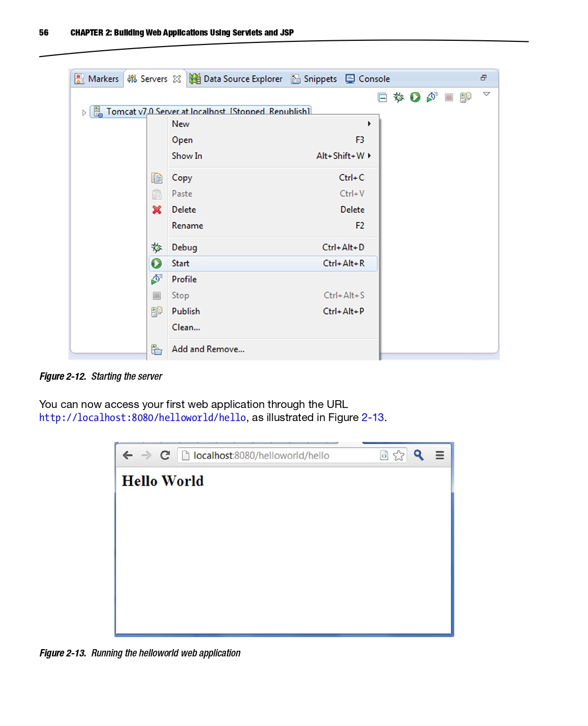Image resolution: width=588 pixels, height=726 pixels.
Task: Expand the Tomcat v7.0 Server tree node
Action: 84,112
